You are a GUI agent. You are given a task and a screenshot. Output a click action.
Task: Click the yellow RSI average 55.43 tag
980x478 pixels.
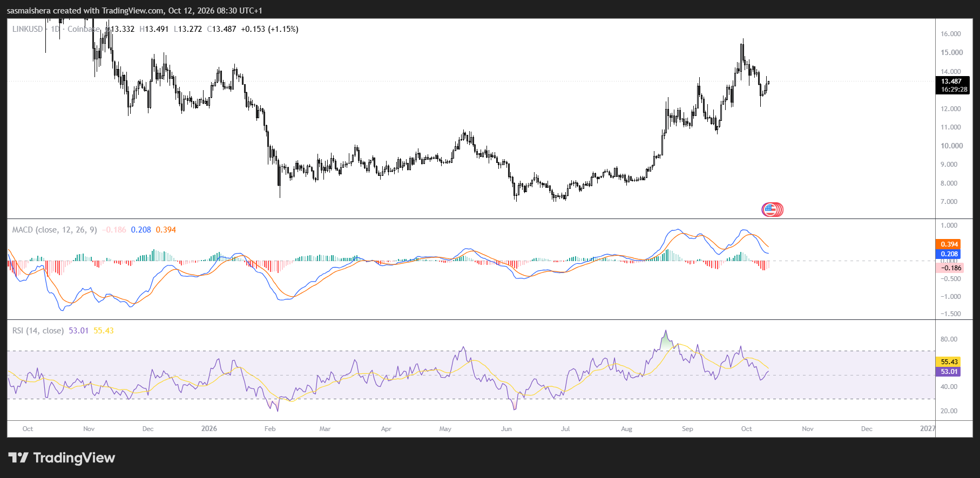point(949,362)
